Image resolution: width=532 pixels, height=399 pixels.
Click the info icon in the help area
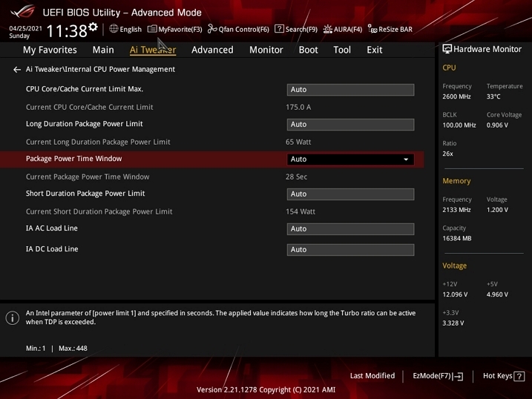tap(13, 318)
